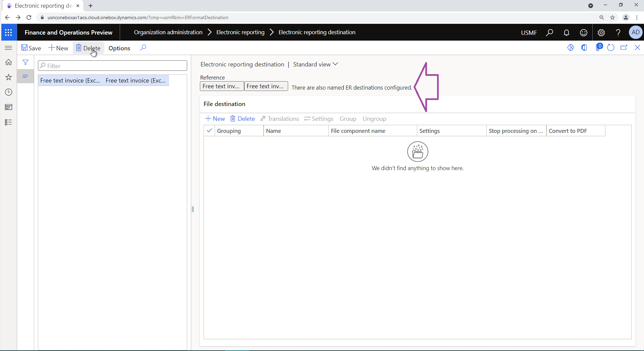Click the Save button in the action pane
The width and height of the screenshot is (644, 351).
tap(31, 48)
